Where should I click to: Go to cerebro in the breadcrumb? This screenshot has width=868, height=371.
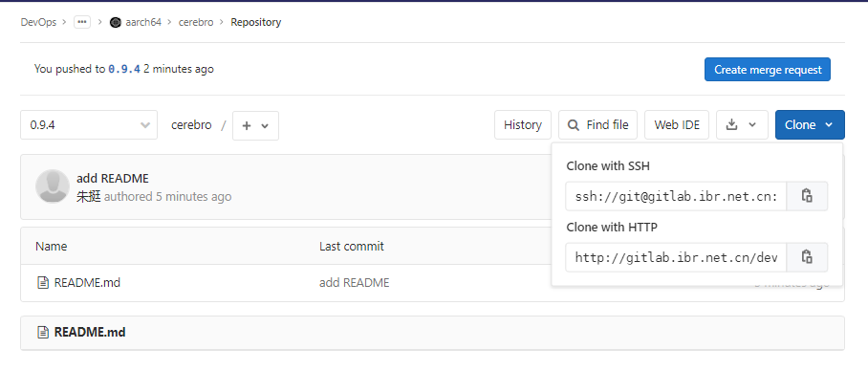[x=195, y=22]
